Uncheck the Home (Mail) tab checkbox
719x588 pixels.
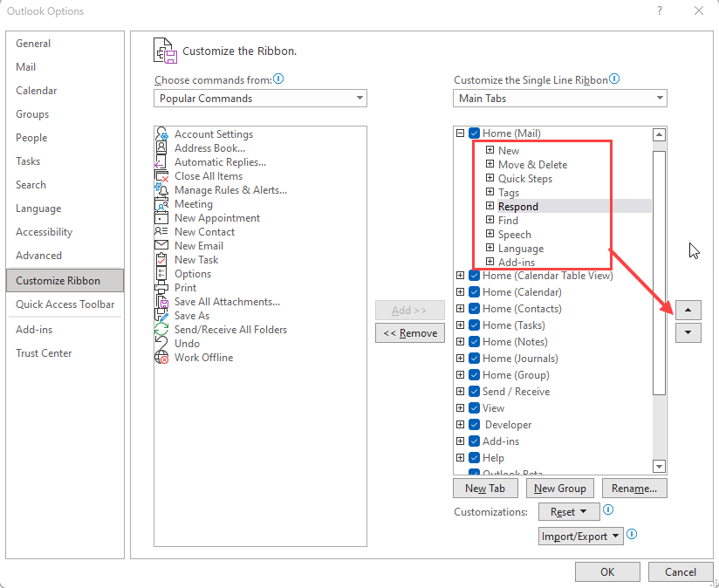pos(475,133)
